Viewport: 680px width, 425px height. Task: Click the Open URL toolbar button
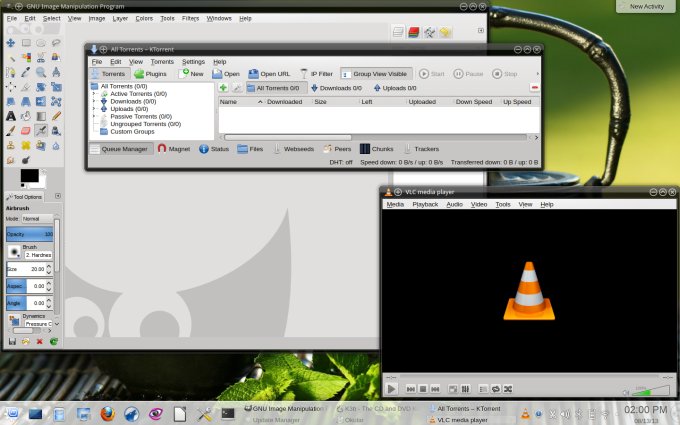click(269, 73)
